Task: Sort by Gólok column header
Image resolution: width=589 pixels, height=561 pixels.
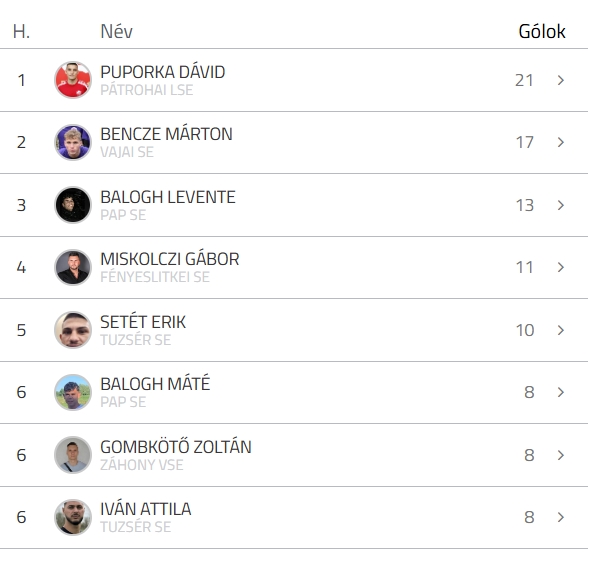Action: coord(542,31)
